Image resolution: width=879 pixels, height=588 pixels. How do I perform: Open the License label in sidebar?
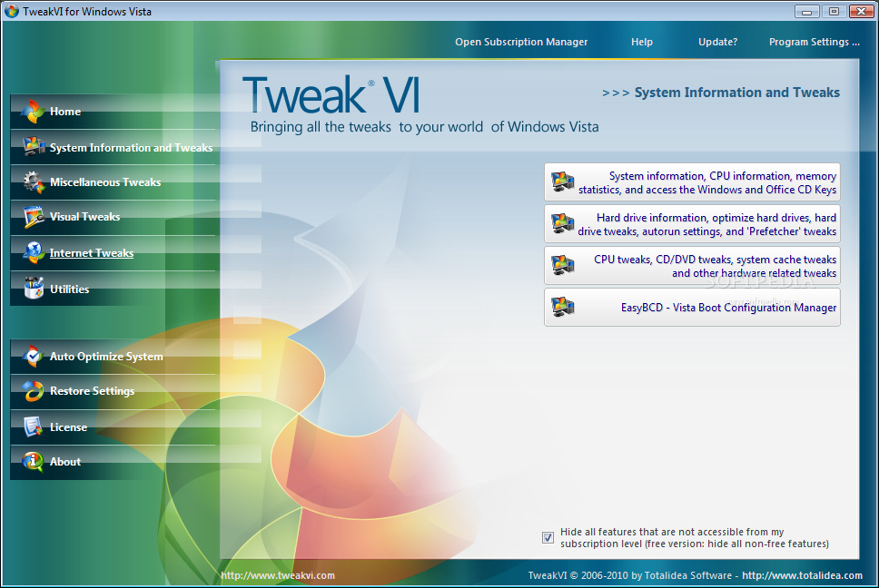point(68,426)
